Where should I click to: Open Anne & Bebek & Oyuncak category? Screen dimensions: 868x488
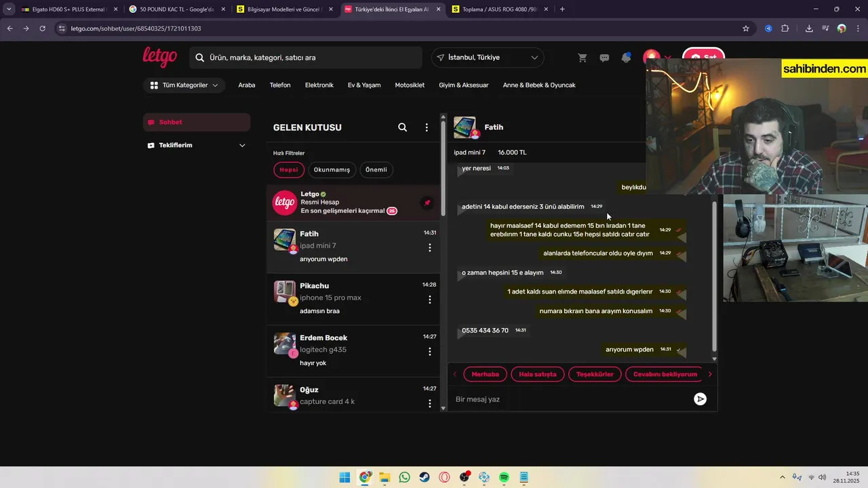pyautogui.click(x=539, y=85)
